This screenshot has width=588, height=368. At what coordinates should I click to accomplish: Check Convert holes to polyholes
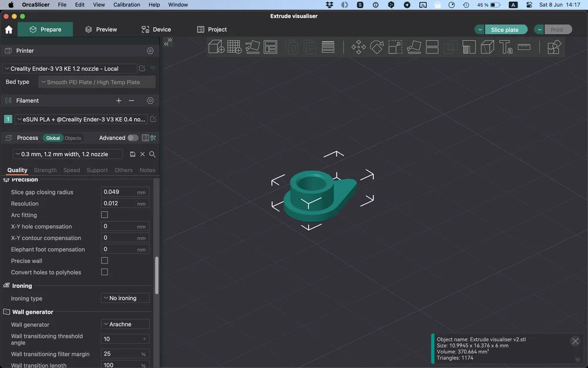pyautogui.click(x=104, y=271)
